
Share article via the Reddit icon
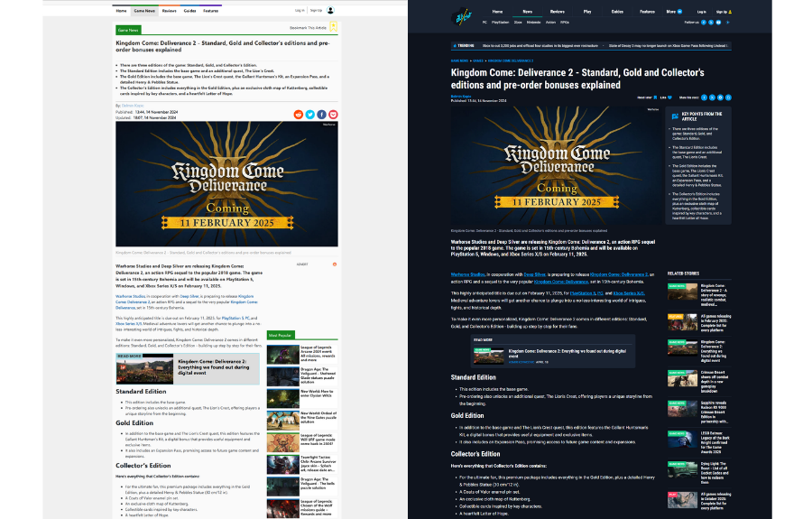pos(299,115)
